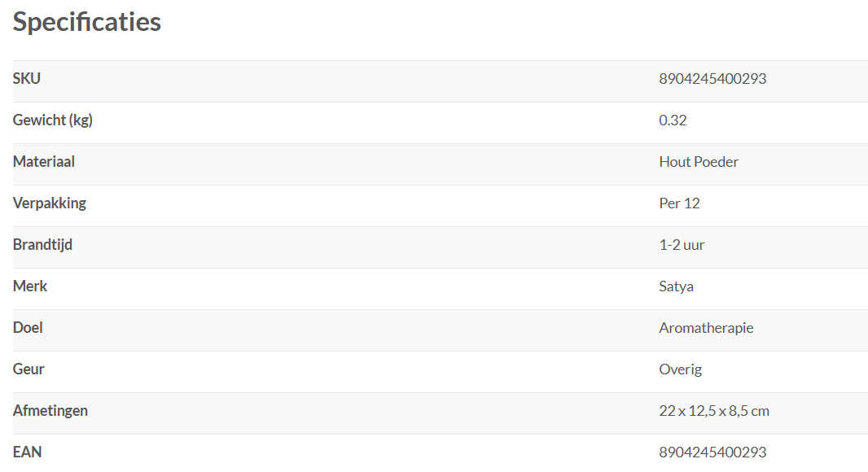Click the Specificaties heading
Viewport: 868px width, 472px height.
(x=87, y=22)
